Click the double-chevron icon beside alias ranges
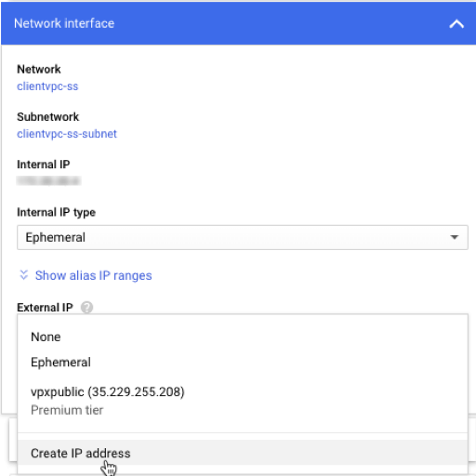This screenshot has width=476, height=476. click(x=24, y=275)
